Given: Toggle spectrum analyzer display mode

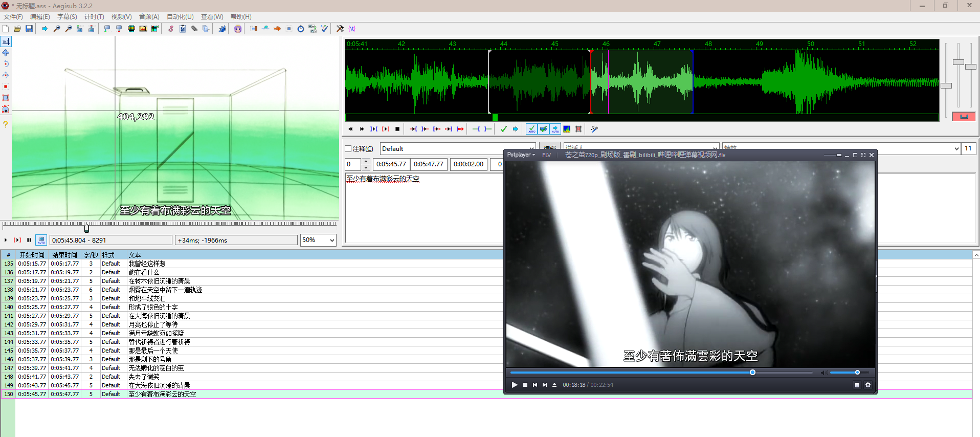Looking at the screenshot, I should (x=567, y=129).
